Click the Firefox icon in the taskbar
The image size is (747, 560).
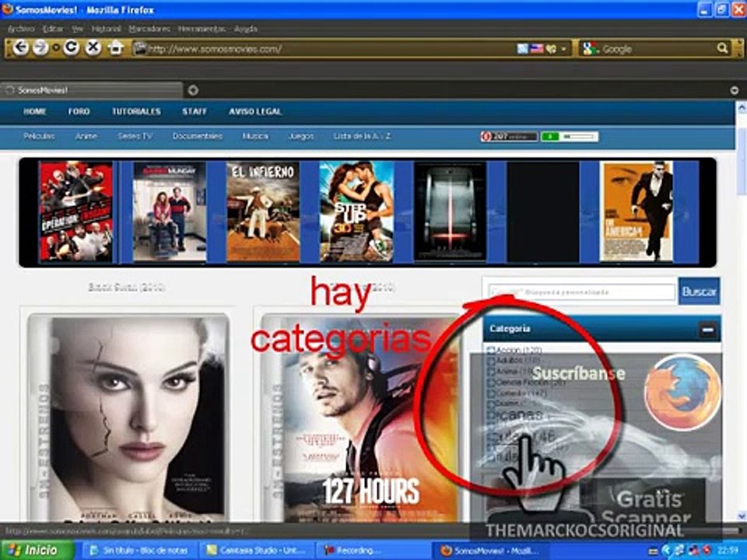pos(447,551)
